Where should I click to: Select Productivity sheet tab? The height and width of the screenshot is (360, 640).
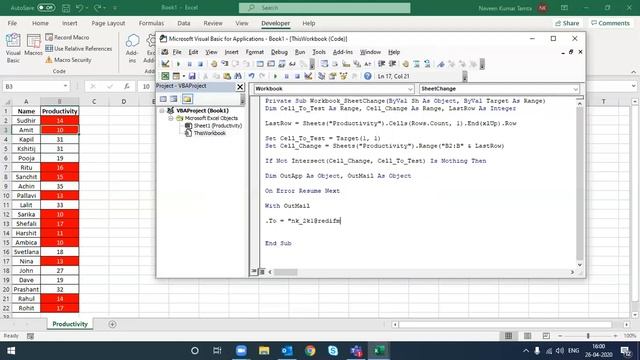(70, 324)
